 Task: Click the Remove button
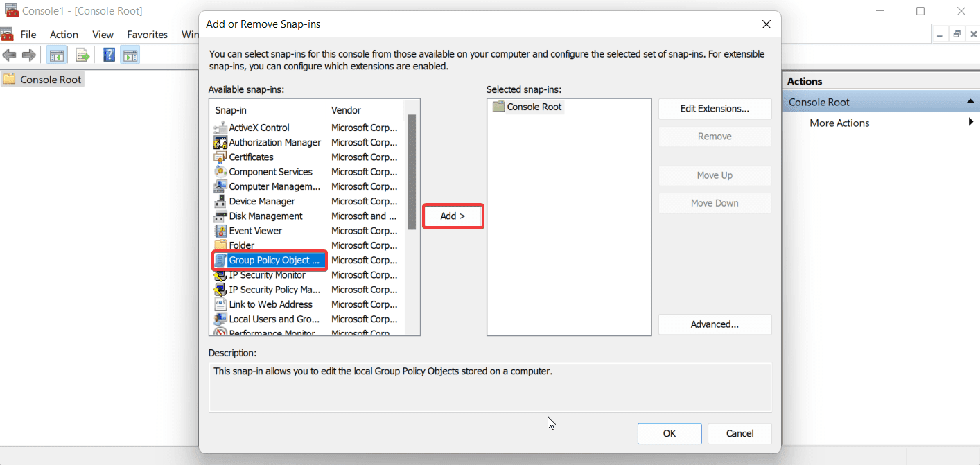click(x=715, y=137)
